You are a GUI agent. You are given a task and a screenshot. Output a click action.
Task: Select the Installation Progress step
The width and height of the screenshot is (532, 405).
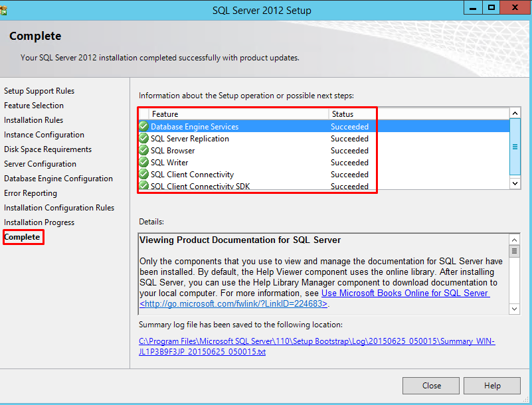(x=39, y=222)
